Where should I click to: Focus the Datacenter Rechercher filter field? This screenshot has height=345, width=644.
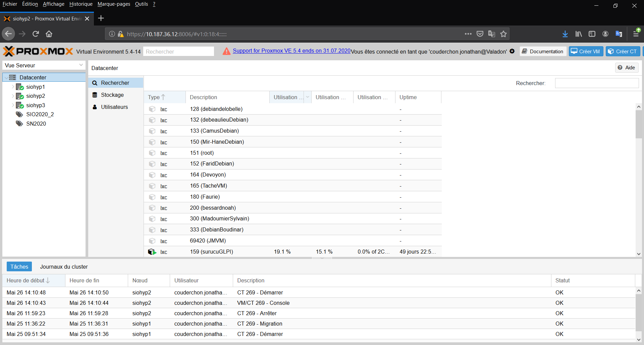(597, 83)
